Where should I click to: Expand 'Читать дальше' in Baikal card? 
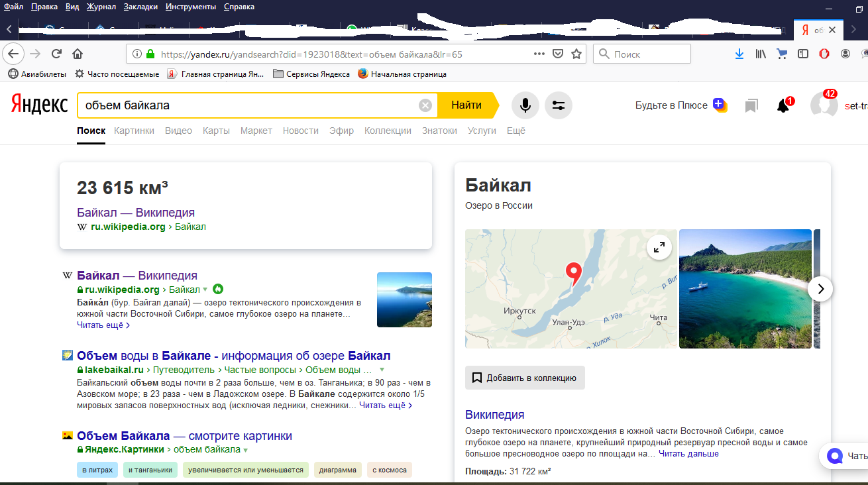pos(688,454)
